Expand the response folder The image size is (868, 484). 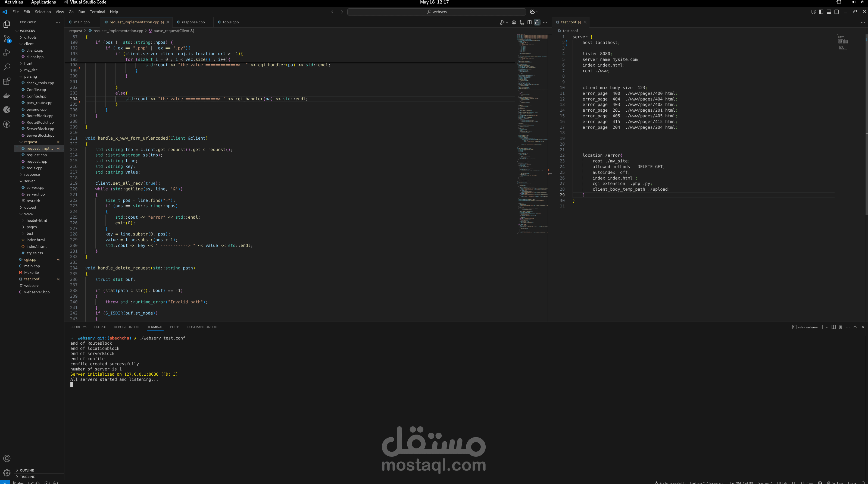click(32, 174)
